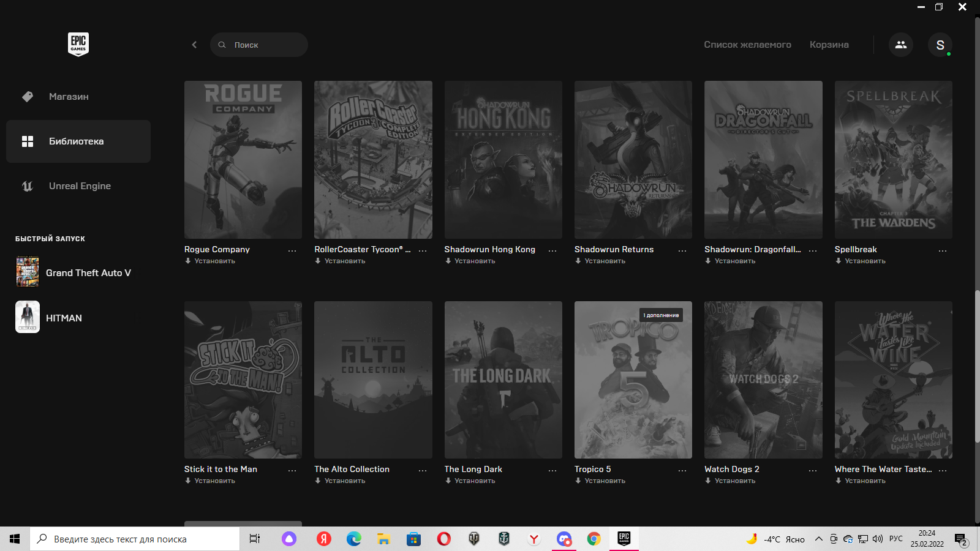This screenshot has width=980, height=551.
Task: Click Epic Games taskbar icon
Action: click(x=624, y=539)
